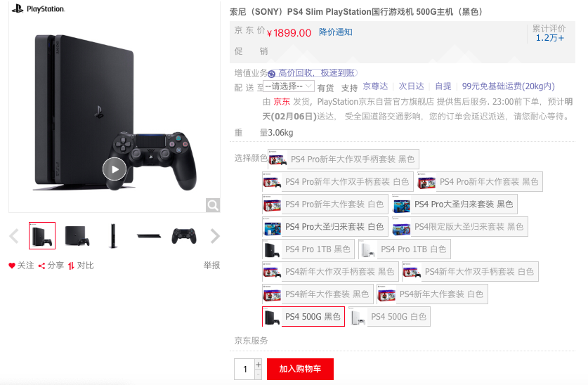
Task: Click the PlayStation logo
Action: coord(38,8)
